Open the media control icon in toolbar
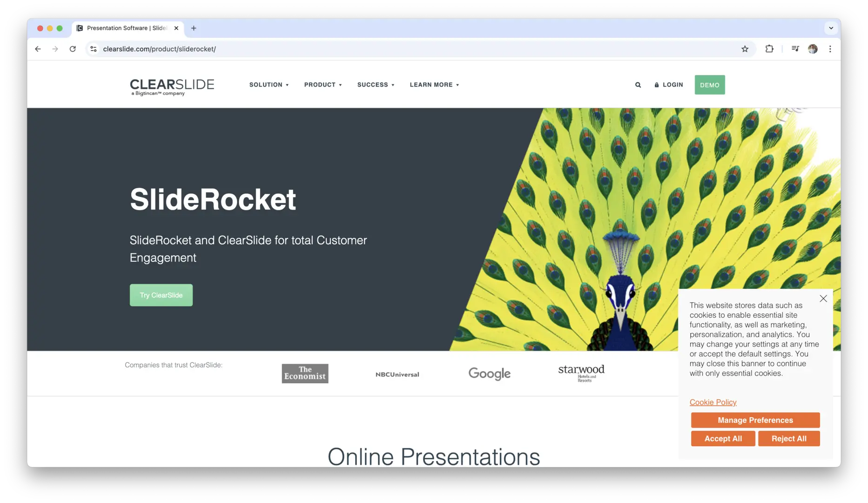This screenshot has width=868, height=503. [x=795, y=49]
